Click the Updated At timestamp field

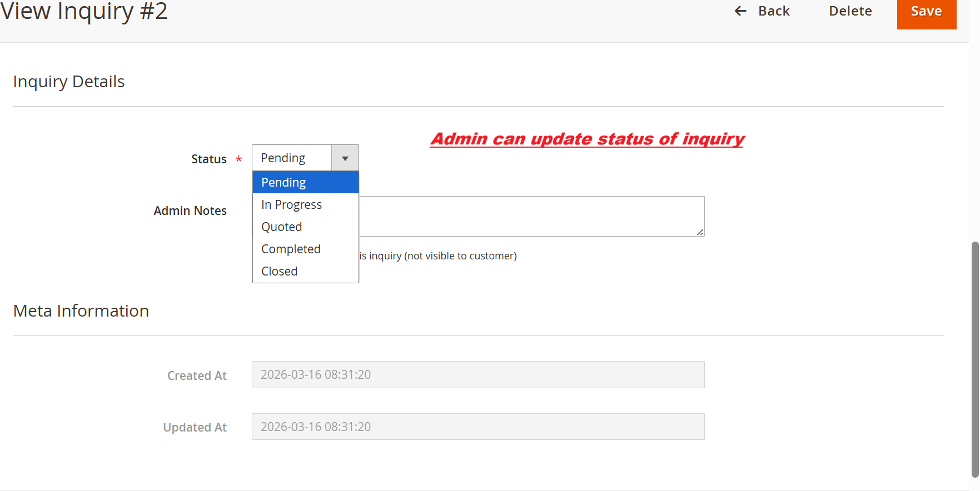(477, 427)
